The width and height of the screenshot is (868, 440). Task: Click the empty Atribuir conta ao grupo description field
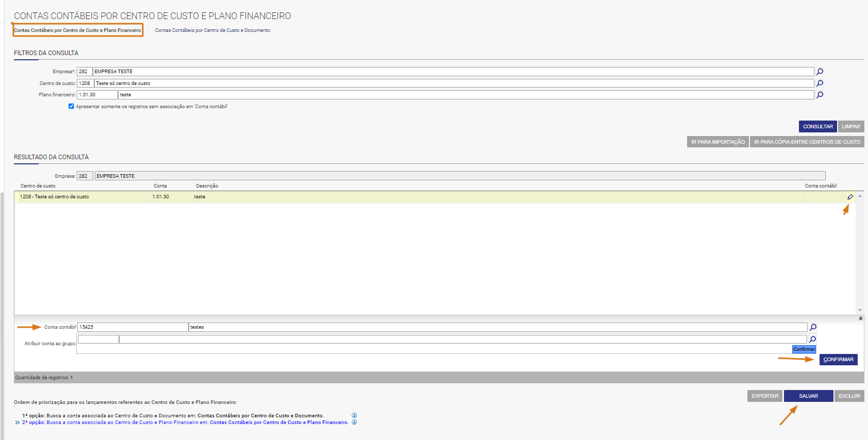click(x=463, y=339)
